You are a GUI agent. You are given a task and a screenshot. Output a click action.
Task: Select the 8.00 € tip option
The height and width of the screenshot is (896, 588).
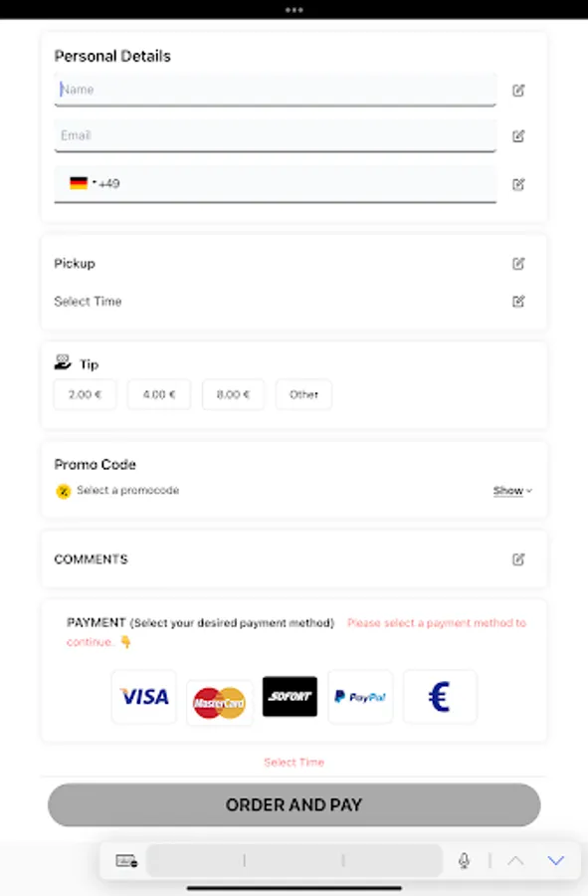click(233, 394)
